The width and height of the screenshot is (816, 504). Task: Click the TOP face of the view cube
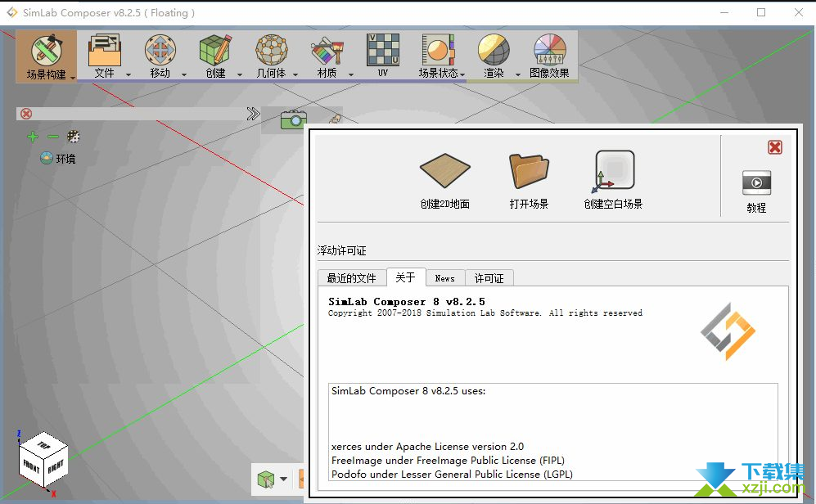(x=43, y=445)
